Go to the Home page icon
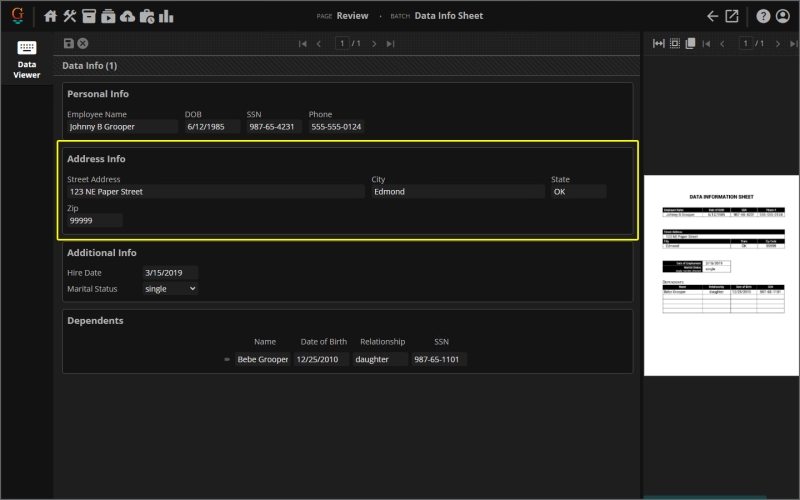Viewport: 800px width, 500px height. [x=50, y=16]
